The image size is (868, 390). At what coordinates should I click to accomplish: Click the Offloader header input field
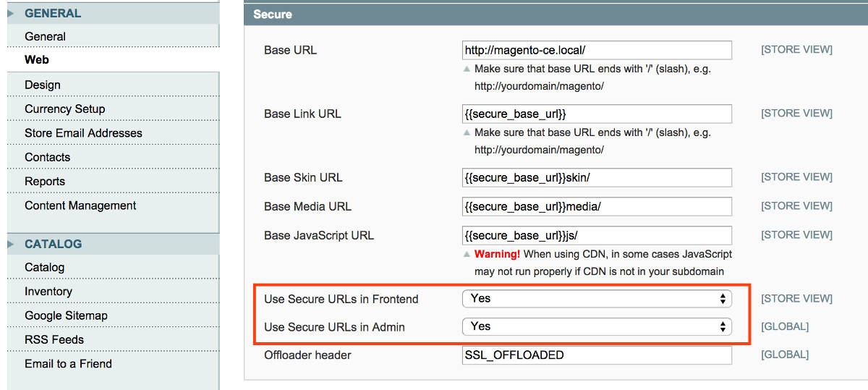pyautogui.click(x=597, y=355)
